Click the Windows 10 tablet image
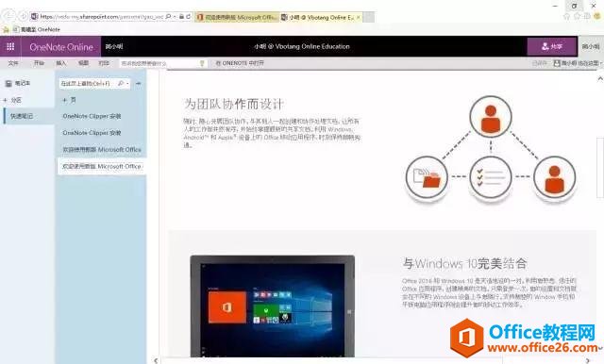Image resolution: width=604 pixels, height=364 pixels. point(273,306)
